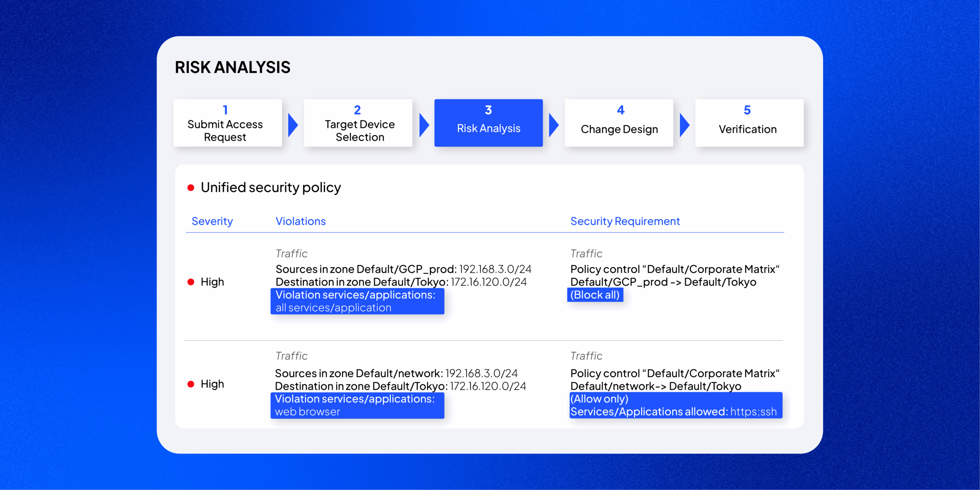This screenshot has width=980, height=490.
Task: Select highlighted all services/application violation box
Action: [357, 301]
